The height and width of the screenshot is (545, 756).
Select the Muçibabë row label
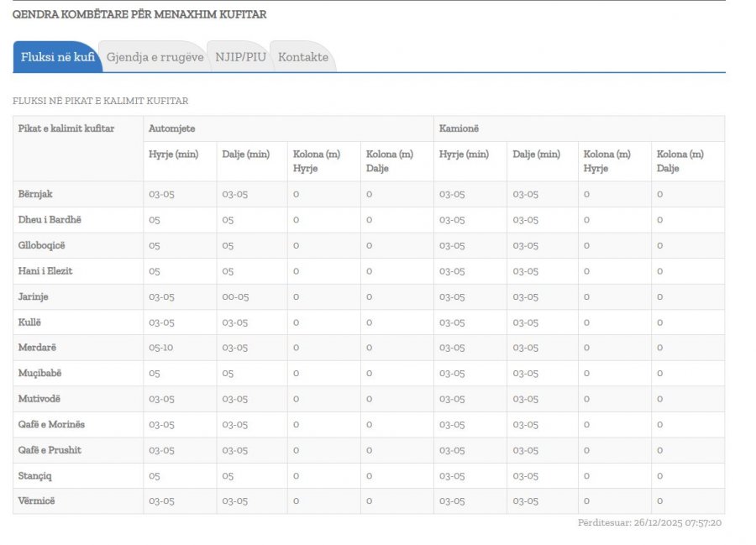point(39,373)
